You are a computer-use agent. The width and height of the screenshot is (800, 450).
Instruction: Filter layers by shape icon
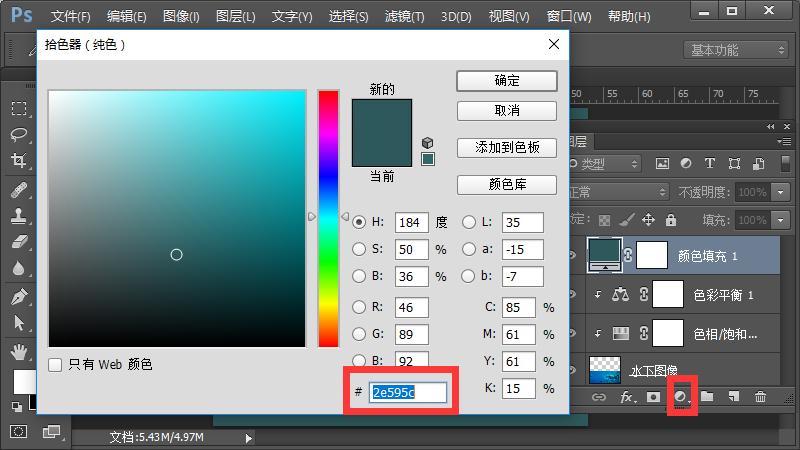pyautogui.click(x=734, y=163)
